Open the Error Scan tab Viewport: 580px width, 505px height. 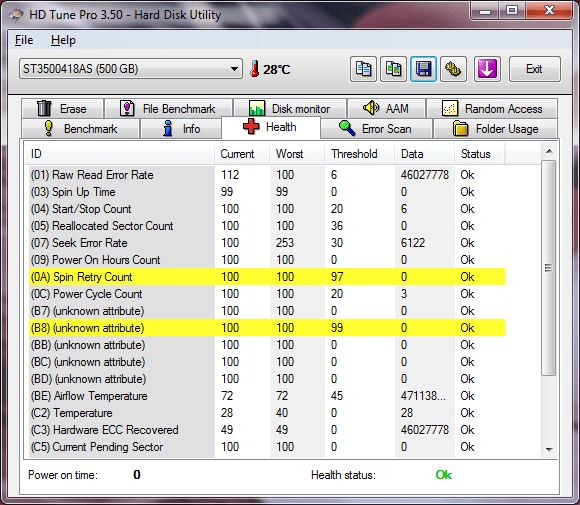point(376,129)
